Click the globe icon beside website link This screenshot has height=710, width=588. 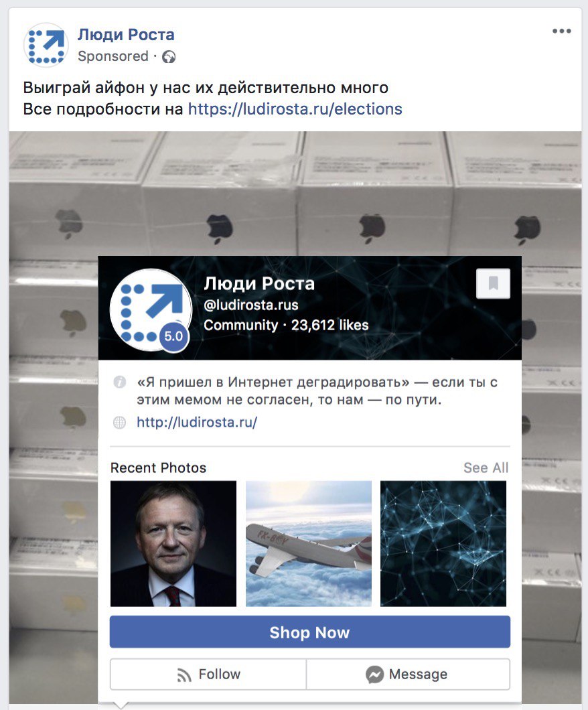[x=119, y=423]
